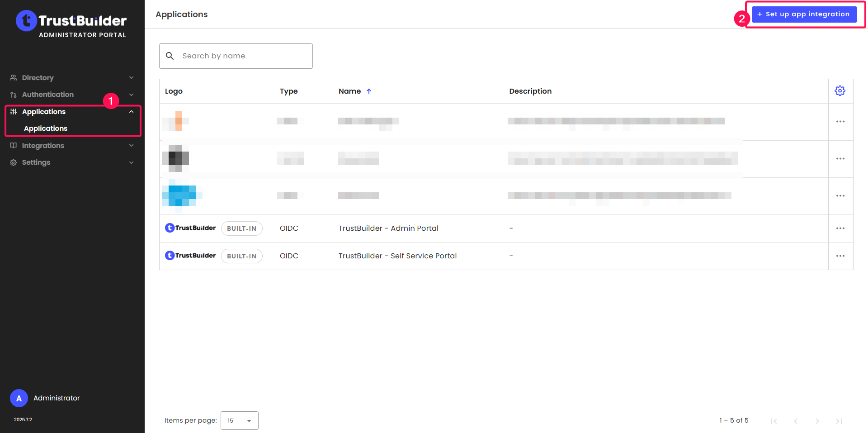Open the TrustBuilder - Self Service Portal entry
This screenshot has height=433, width=868.
[x=397, y=256]
